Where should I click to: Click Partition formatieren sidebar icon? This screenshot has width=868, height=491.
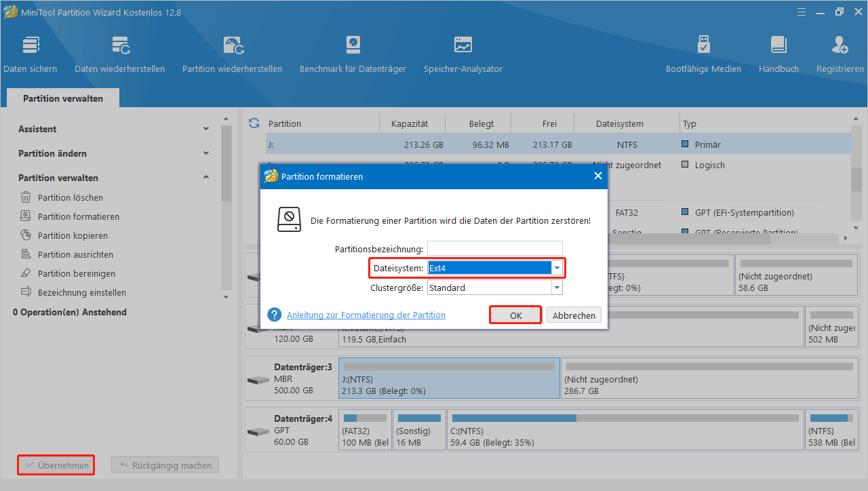click(x=26, y=216)
